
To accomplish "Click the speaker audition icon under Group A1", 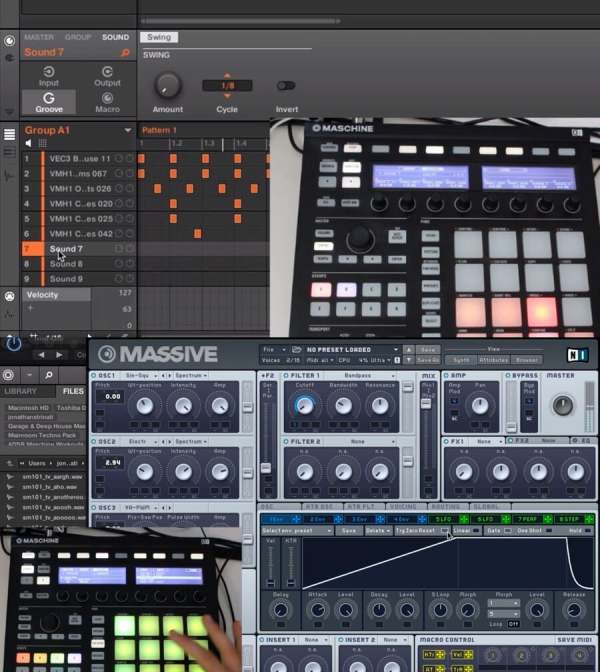I will tap(28, 143).
